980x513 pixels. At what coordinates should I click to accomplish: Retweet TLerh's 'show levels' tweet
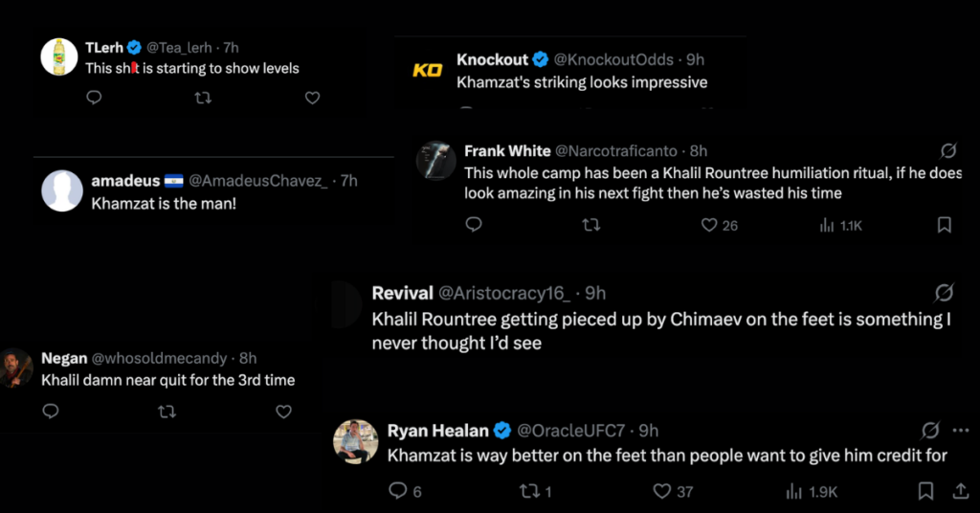(203, 97)
